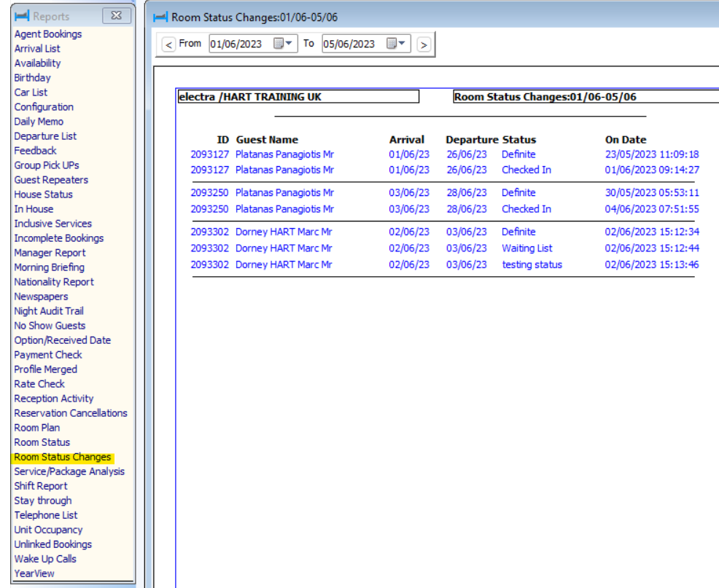The image size is (719, 588).
Task: Open Reception Activity report
Action: point(54,399)
